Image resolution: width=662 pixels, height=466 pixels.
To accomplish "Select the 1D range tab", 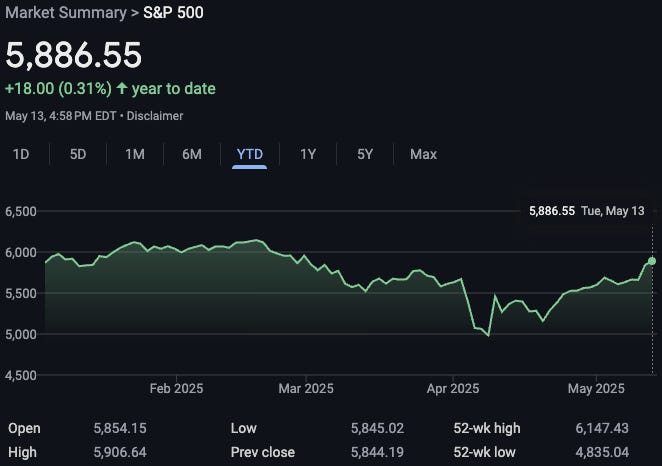I will [21, 154].
